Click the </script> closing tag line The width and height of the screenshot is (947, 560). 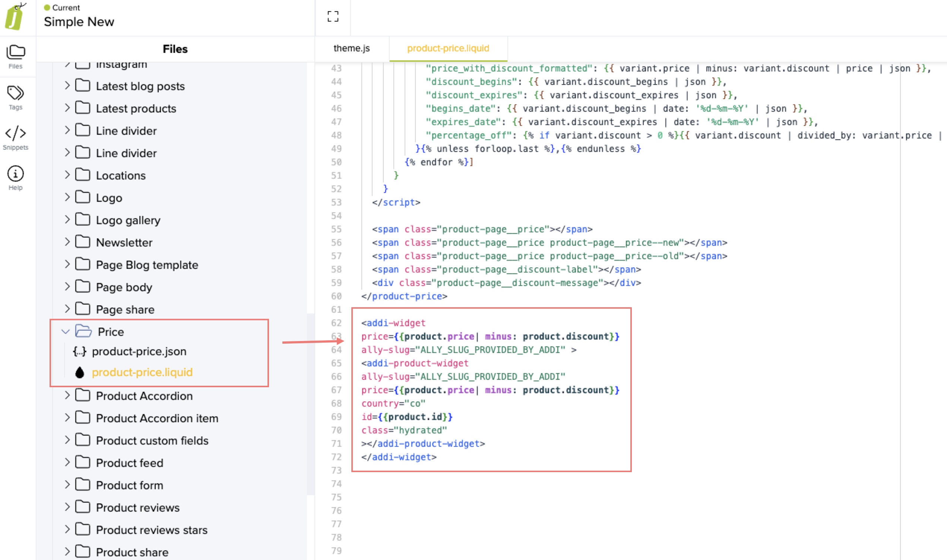point(396,202)
